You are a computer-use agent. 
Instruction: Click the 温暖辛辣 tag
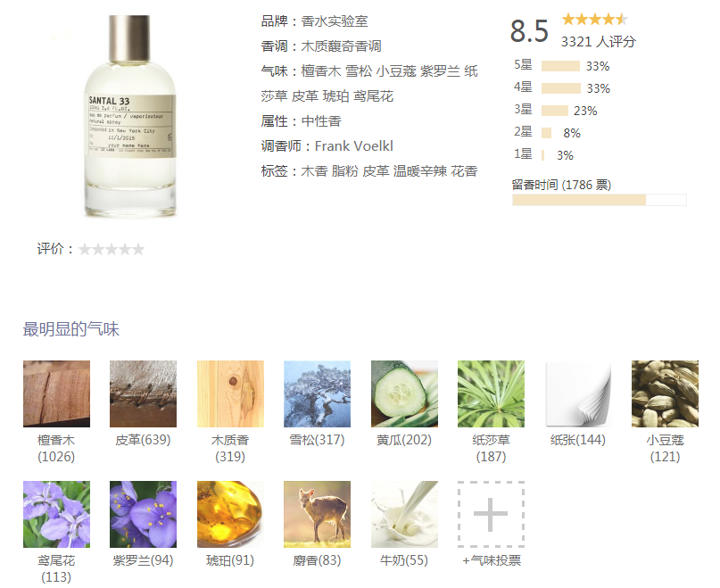[x=419, y=171]
